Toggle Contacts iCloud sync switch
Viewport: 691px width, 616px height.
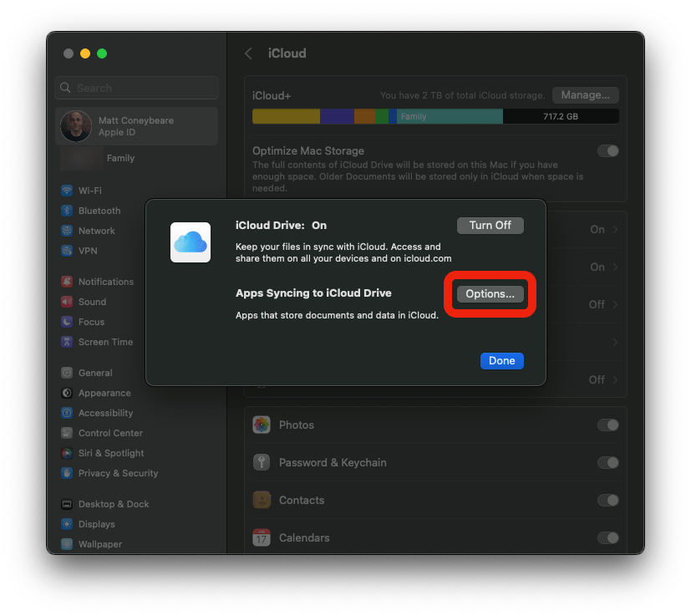coord(607,500)
